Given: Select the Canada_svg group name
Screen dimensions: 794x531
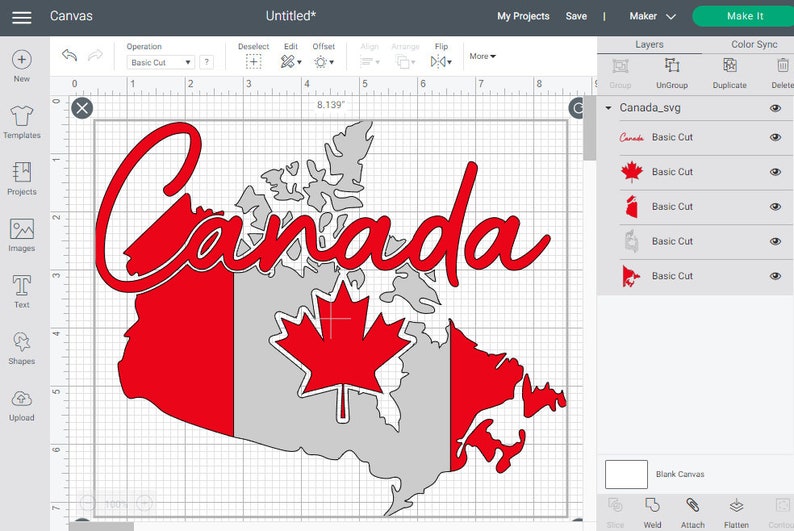Looking at the screenshot, I should coord(650,108).
